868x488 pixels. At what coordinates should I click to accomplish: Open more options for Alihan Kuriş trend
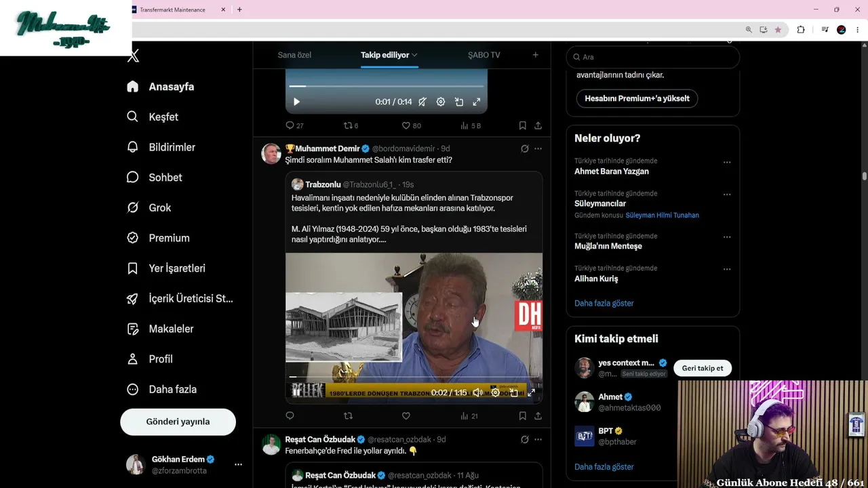(x=727, y=269)
